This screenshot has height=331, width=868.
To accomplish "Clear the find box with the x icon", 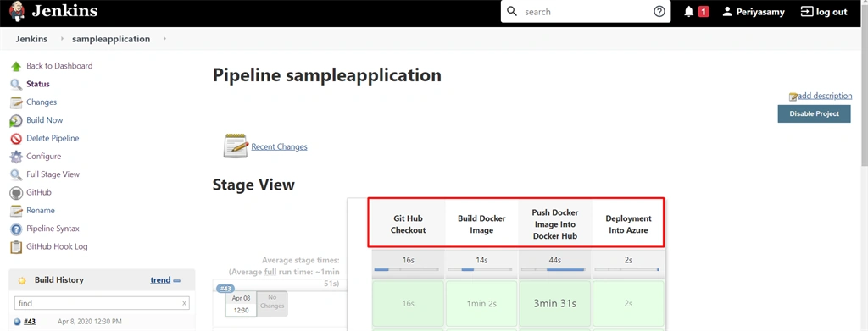I will pos(184,303).
